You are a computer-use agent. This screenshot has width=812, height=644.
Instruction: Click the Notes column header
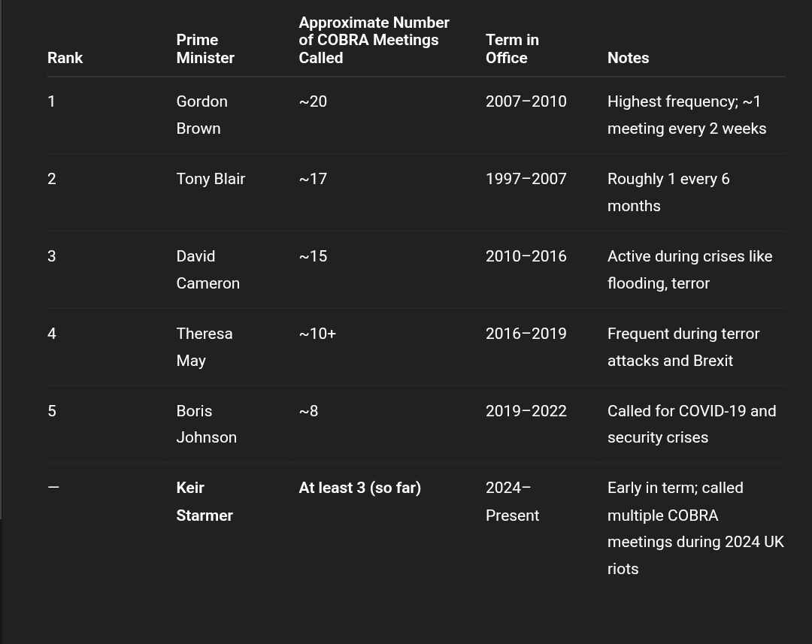628,58
